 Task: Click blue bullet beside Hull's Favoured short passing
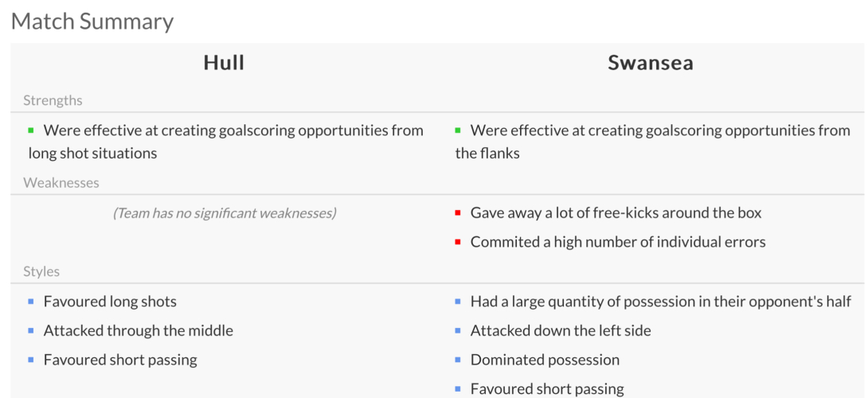point(31,360)
